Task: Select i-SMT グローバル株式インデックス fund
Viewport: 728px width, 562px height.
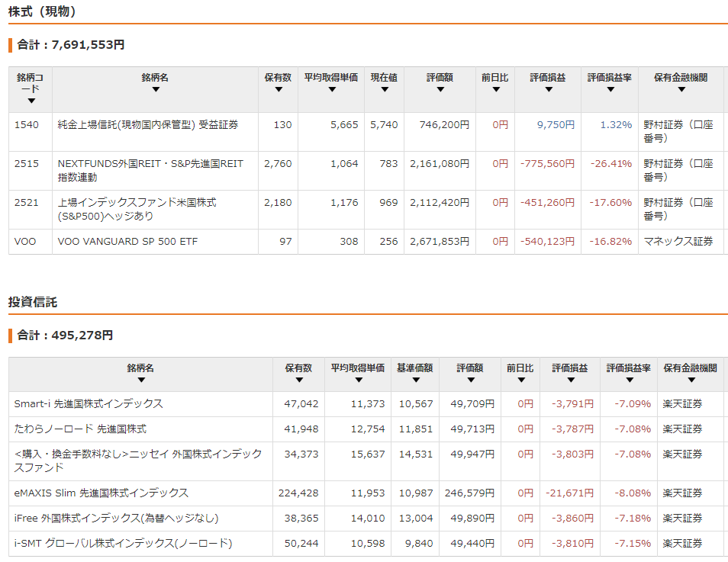Action: [x=123, y=543]
